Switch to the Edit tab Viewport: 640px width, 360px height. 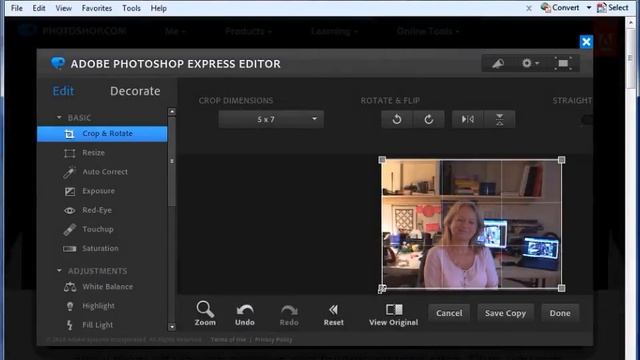(x=63, y=91)
